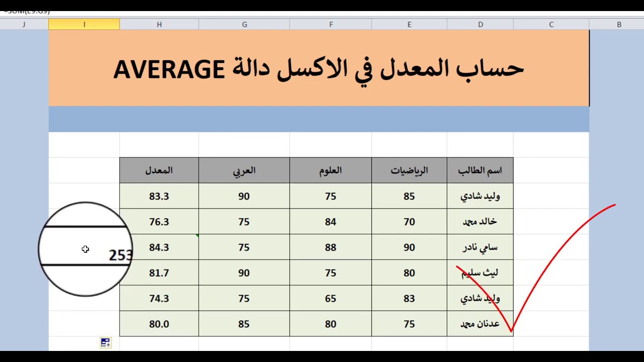644x362 pixels.
Task: Select the average cell 76.3
Action: 159,222
